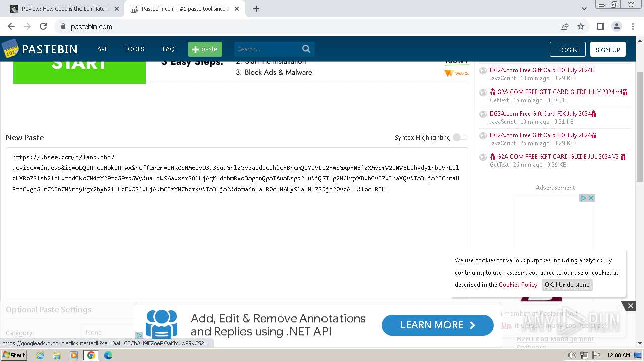
Task: Click the Pastebin logo icon
Action: 10,49
